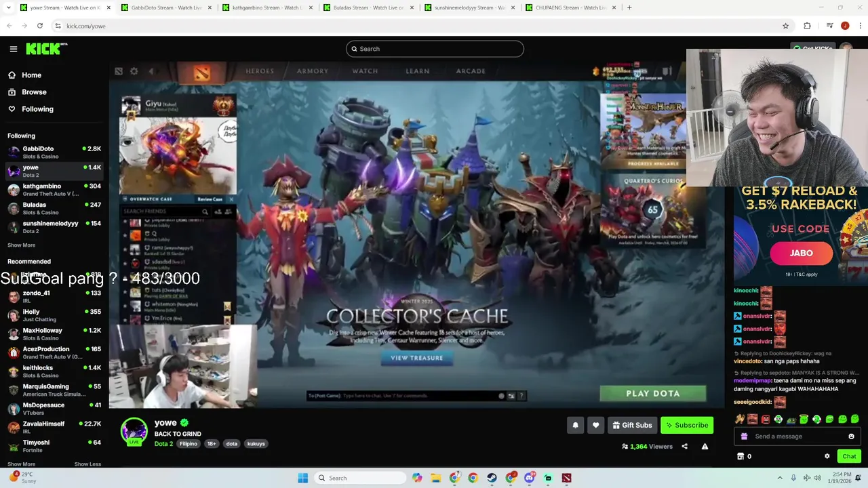
Task: Open File Explorer from the taskbar
Action: 435,478
